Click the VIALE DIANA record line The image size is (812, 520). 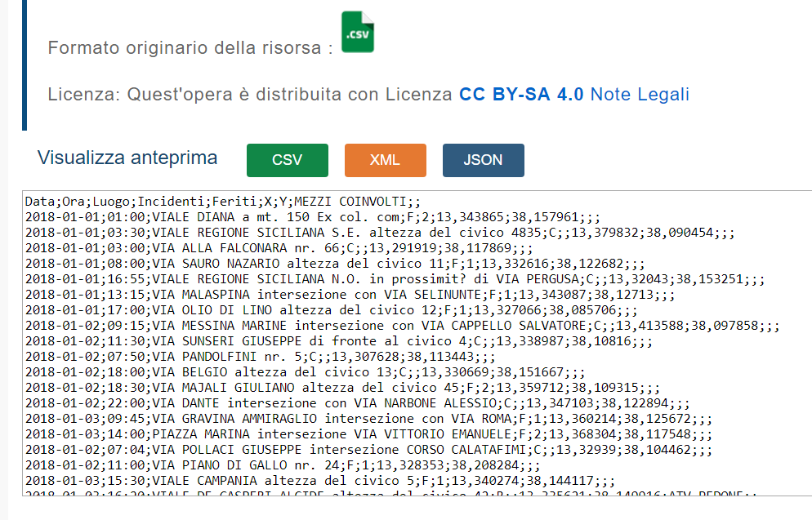coord(245,216)
